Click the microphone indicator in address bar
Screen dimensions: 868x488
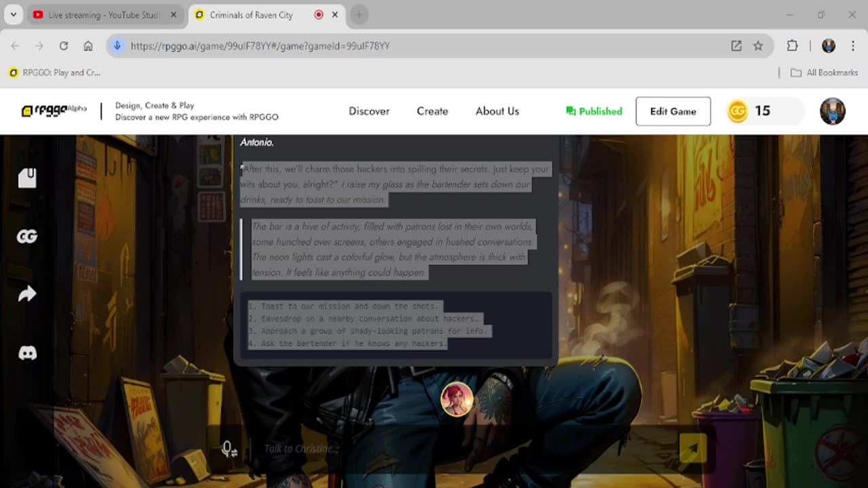pos(117,46)
